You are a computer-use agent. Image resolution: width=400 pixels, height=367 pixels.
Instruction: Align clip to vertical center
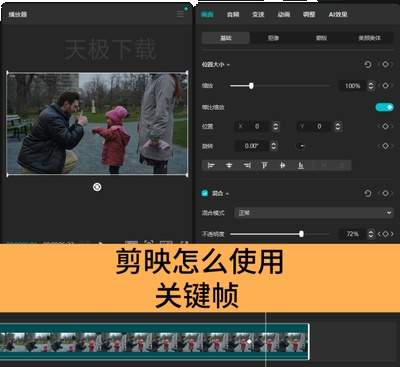[283, 165]
